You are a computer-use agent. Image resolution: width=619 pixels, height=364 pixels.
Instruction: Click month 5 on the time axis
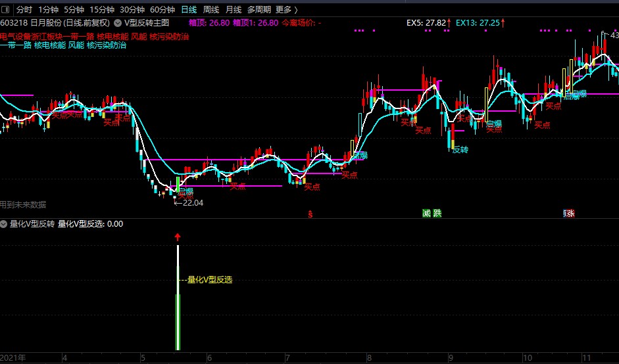coord(143,358)
